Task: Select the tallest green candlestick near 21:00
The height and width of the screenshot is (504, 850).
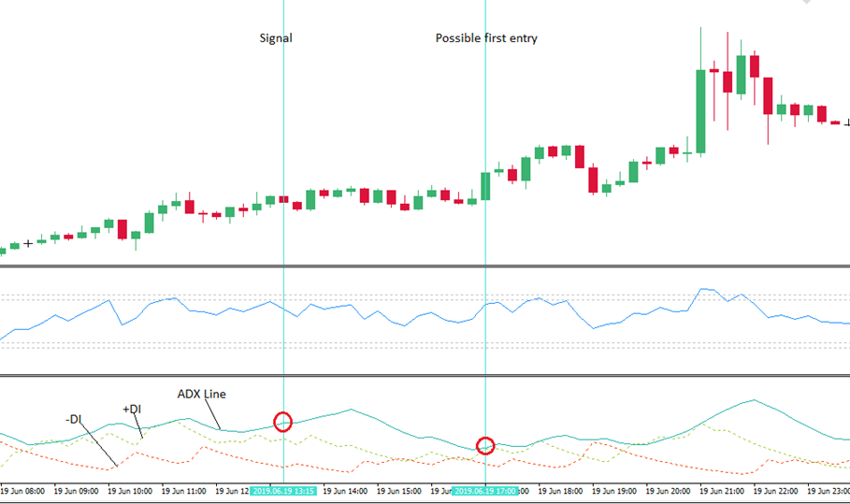Action: tap(701, 111)
